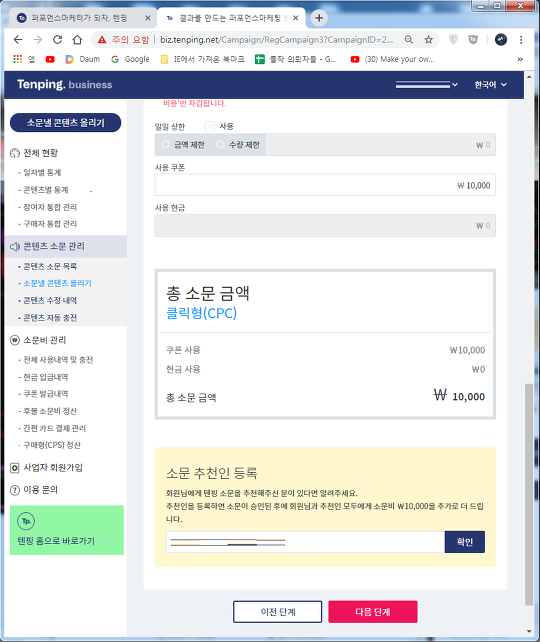
Task: Select 콘텐츠 소문 관리 sidebar section
Action: coord(66,246)
